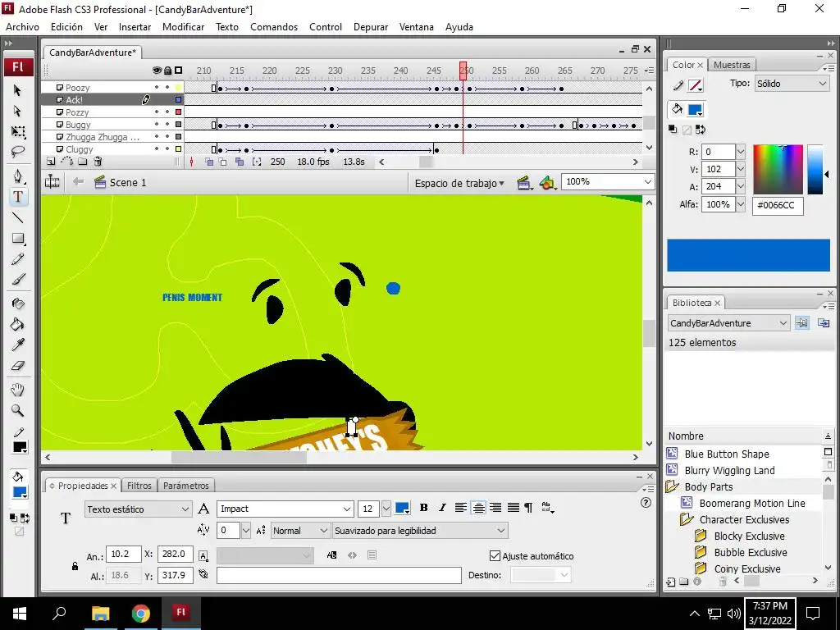
Task: Click the brightness slider in Color panel
Action: [x=815, y=169]
